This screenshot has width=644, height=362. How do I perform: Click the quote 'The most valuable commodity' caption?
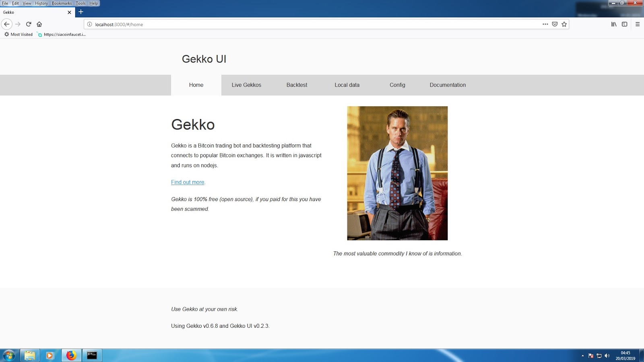click(x=397, y=253)
